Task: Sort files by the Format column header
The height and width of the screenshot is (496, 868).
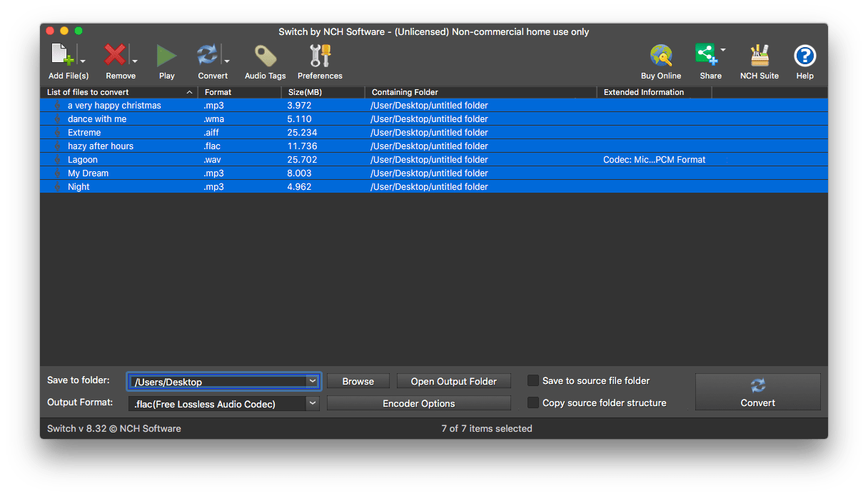Action: point(218,92)
